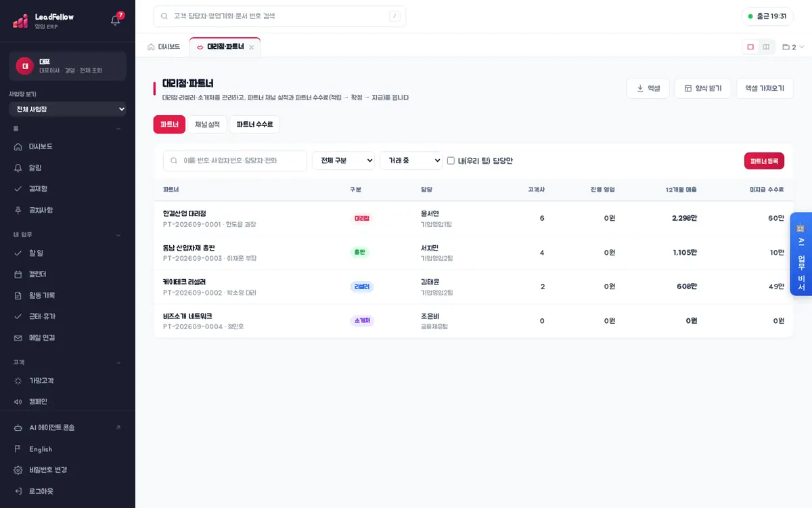
Task: Click the LeadFellow logo icon
Action: click(x=20, y=21)
